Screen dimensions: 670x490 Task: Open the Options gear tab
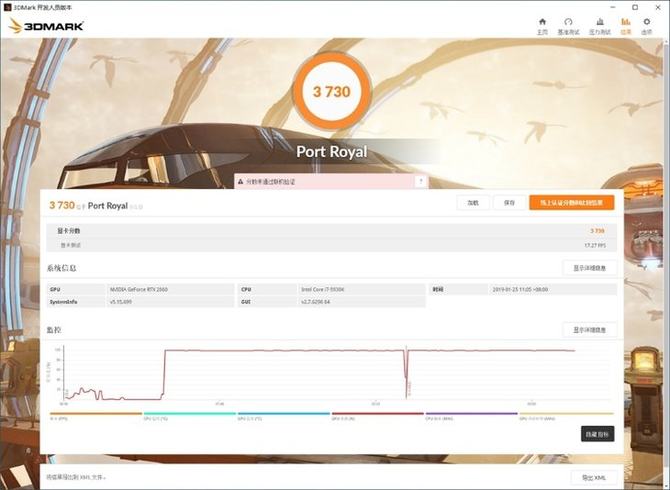646,26
